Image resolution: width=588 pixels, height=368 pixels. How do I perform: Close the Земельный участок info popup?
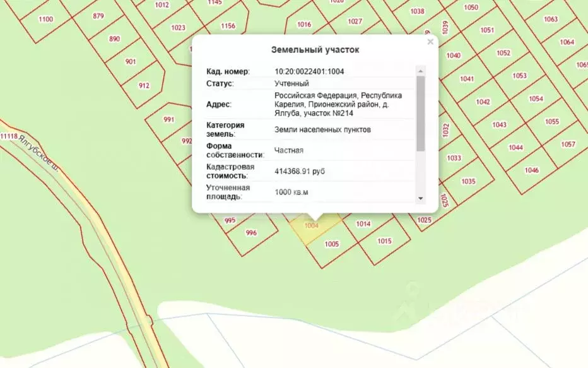pos(430,42)
